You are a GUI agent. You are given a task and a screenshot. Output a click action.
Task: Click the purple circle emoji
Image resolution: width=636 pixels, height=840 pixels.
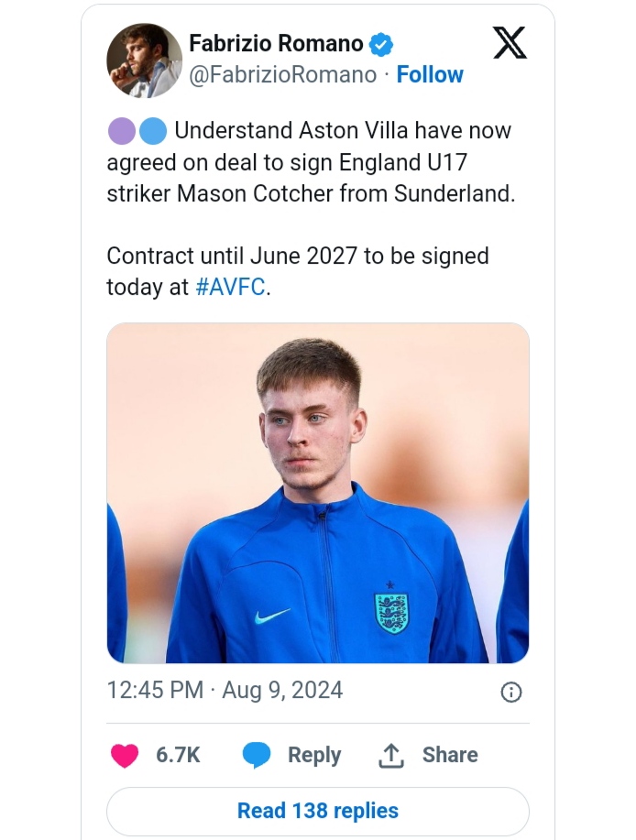coord(122,131)
